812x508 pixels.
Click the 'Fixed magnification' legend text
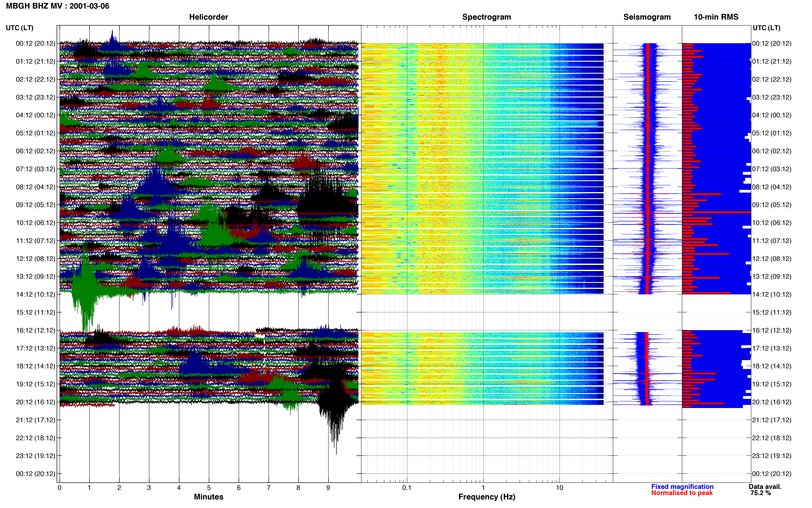click(x=682, y=486)
